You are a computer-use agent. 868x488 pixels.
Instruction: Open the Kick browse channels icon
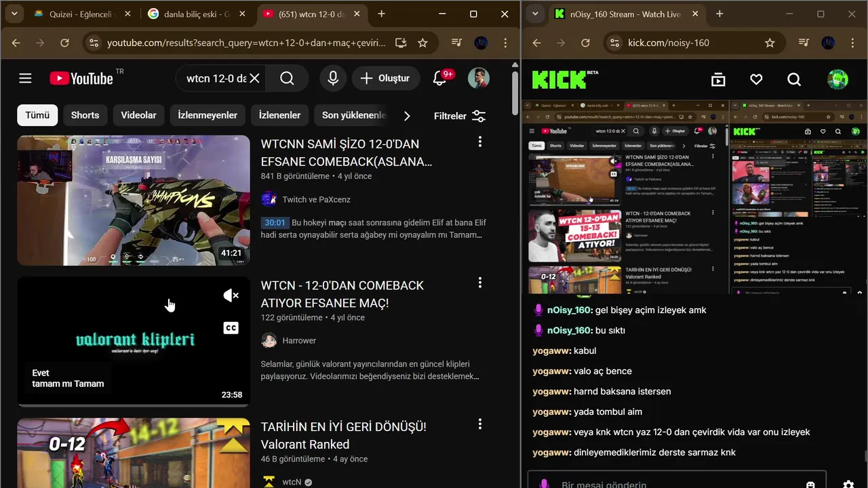tap(718, 80)
